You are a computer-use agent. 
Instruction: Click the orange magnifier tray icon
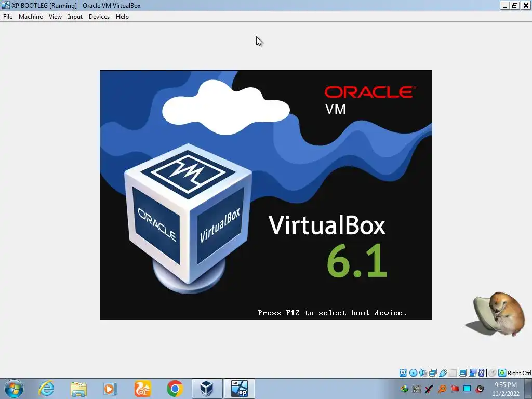(x=442, y=389)
